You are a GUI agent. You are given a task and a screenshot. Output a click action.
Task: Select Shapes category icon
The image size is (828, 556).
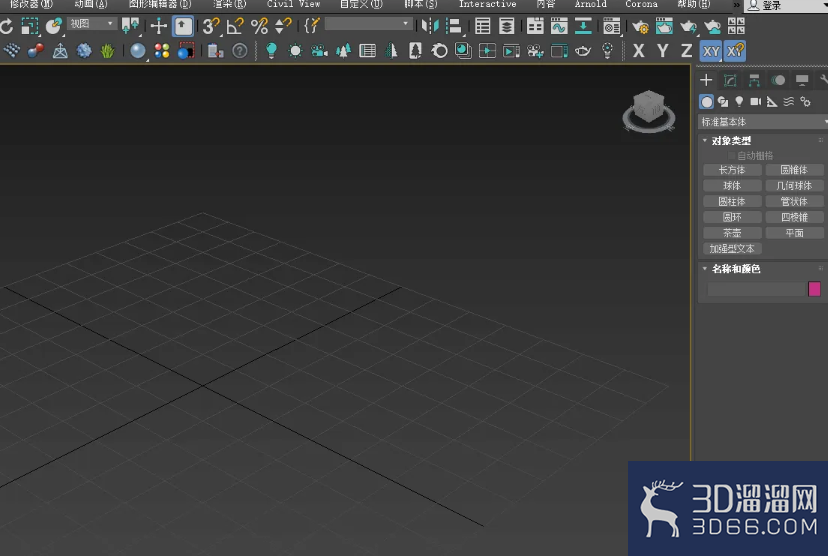723,101
